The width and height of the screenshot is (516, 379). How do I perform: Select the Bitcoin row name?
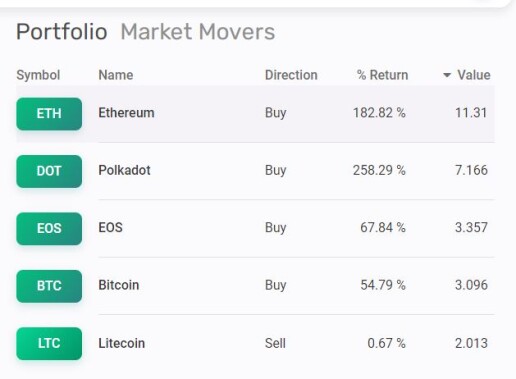click(119, 285)
